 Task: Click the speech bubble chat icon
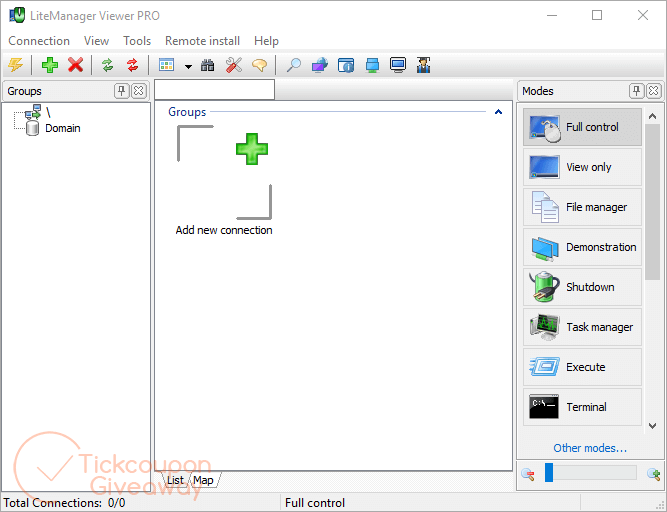pyautogui.click(x=259, y=65)
